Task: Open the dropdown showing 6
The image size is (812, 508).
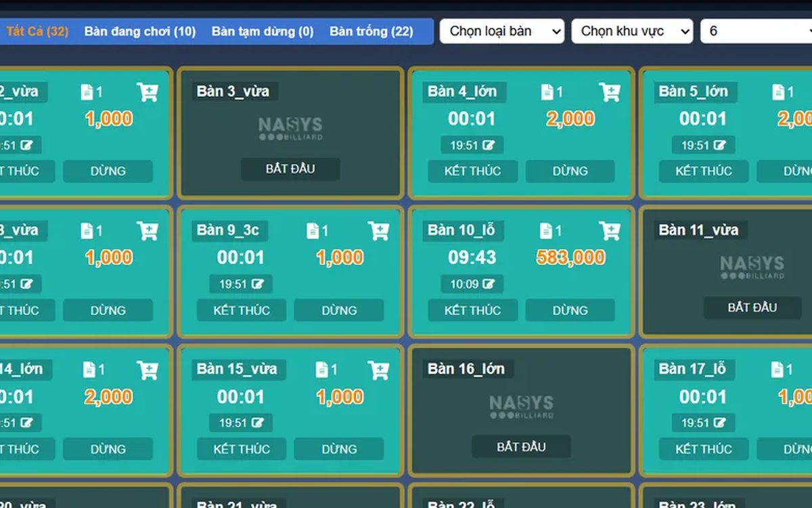Action: [x=757, y=31]
